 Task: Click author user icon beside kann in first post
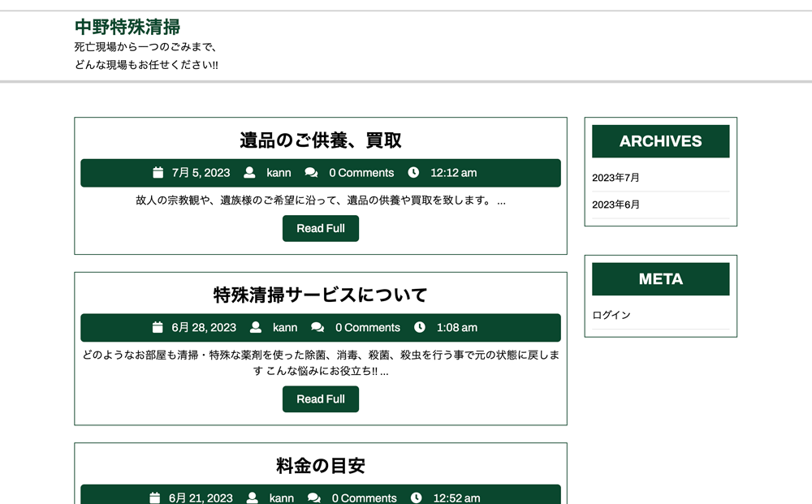250,173
